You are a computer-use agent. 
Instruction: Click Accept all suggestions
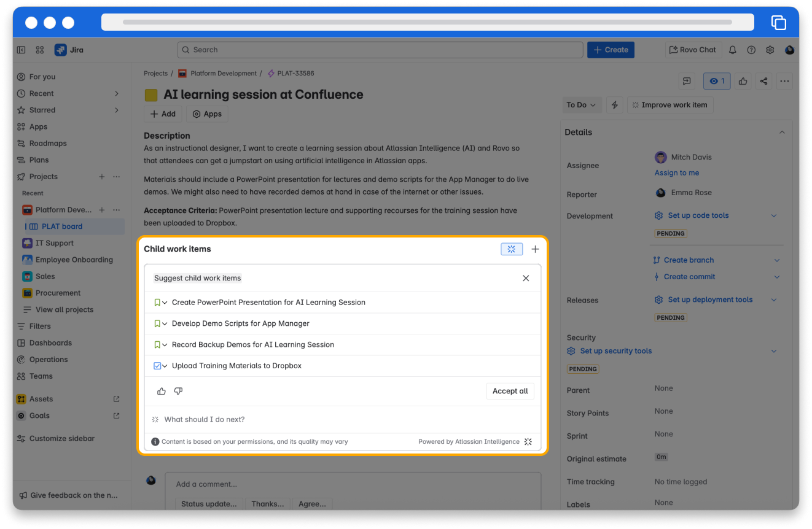(510, 391)
